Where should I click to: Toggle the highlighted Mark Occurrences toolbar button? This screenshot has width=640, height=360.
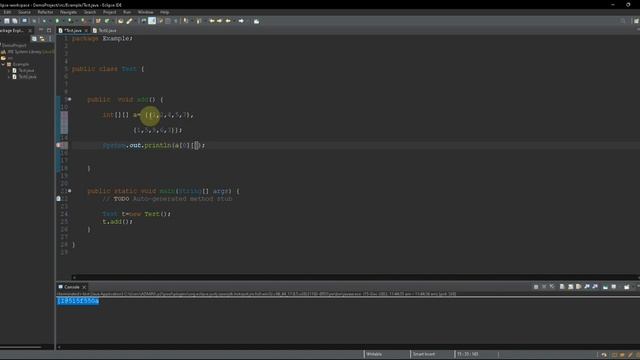[x=152, y=21]
